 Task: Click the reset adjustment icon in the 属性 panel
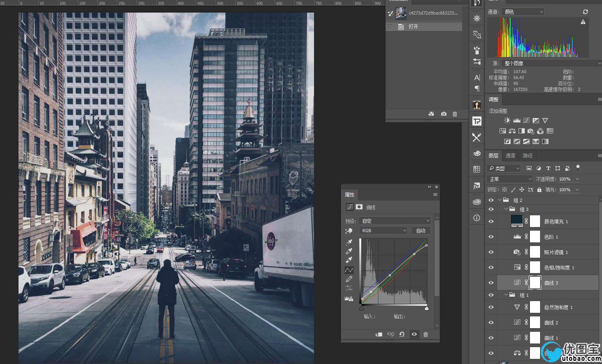(402, 334)
